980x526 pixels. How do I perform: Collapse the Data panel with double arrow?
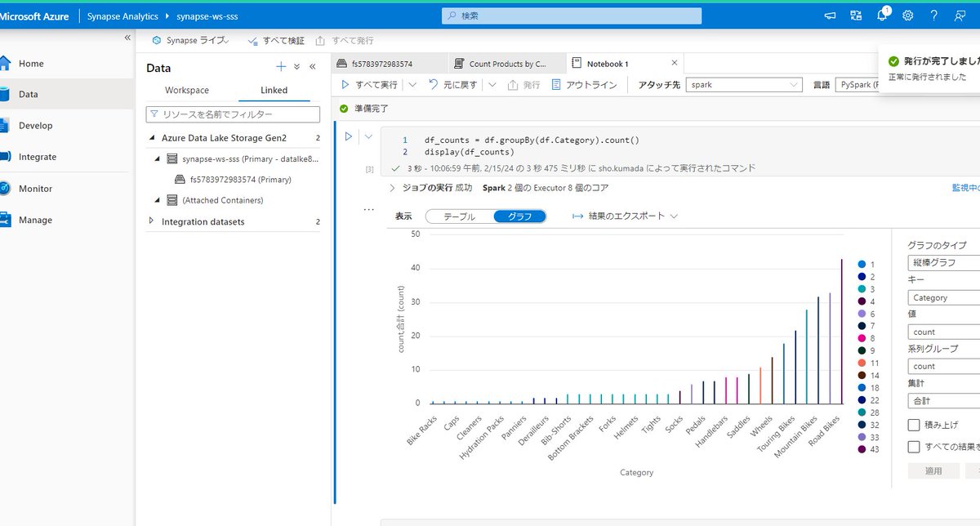click(312, 67)
